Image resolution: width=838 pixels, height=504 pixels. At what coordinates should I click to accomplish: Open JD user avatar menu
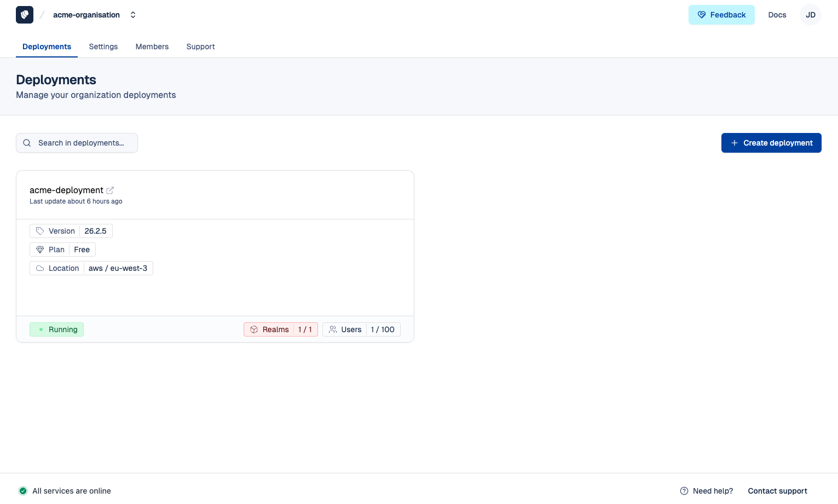pos(810,15)
